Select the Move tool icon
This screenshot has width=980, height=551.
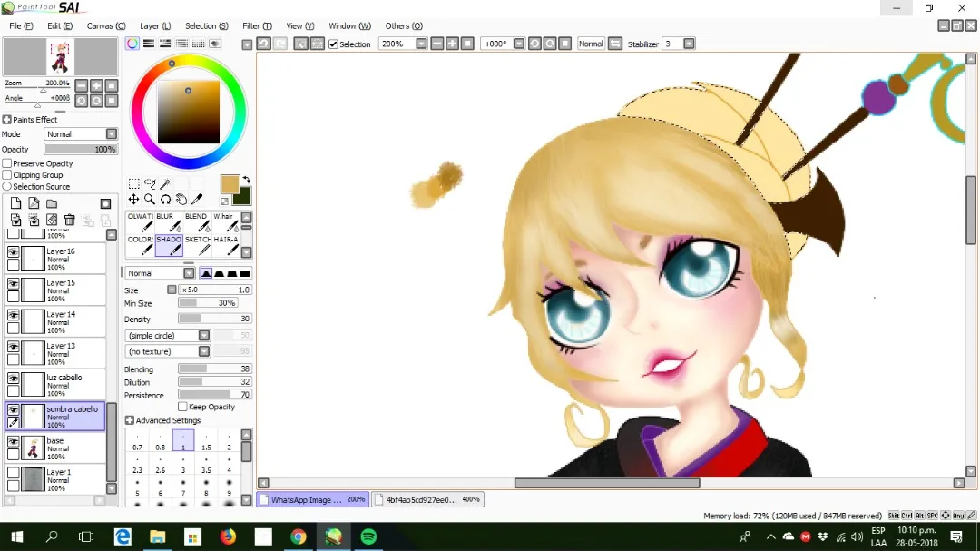click(133, 199)
